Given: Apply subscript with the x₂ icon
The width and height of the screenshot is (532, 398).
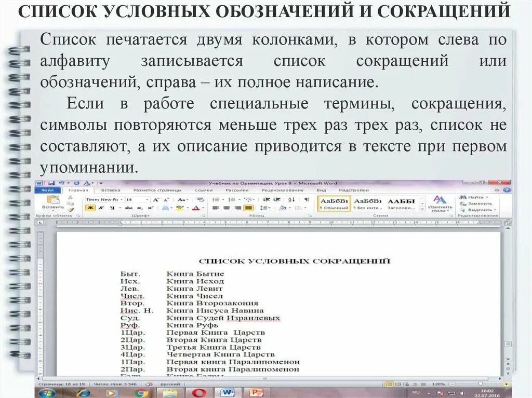Looking at the screenshot, I should point(139,208).
